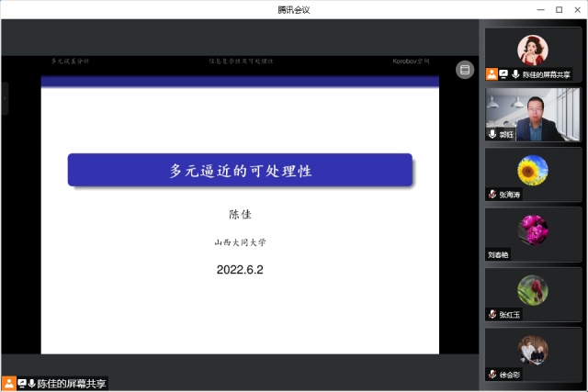Viewport: 588px width, 392px height.
Task: Click the layout switch icon above the slide
Action: (x=465, y=69)
